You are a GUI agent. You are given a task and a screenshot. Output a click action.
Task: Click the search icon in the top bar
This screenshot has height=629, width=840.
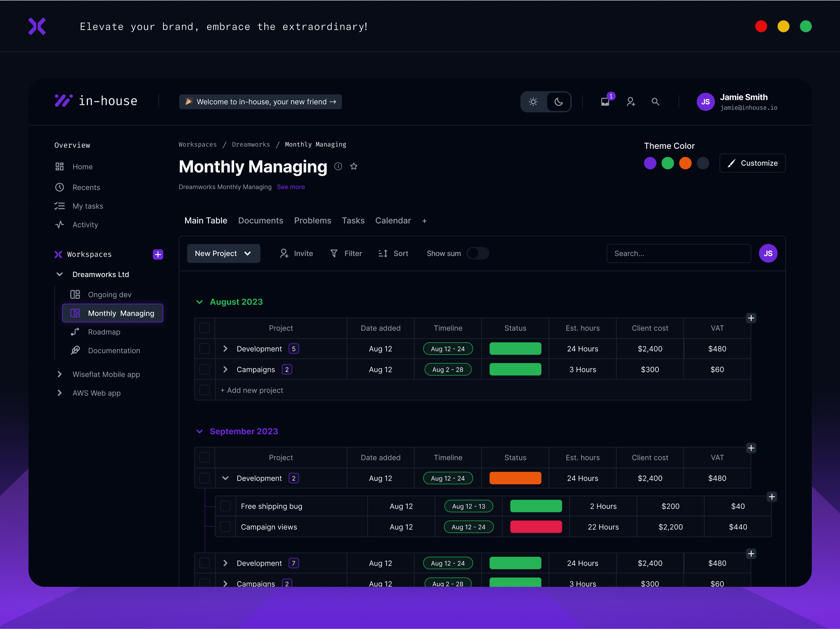[655, 102]
